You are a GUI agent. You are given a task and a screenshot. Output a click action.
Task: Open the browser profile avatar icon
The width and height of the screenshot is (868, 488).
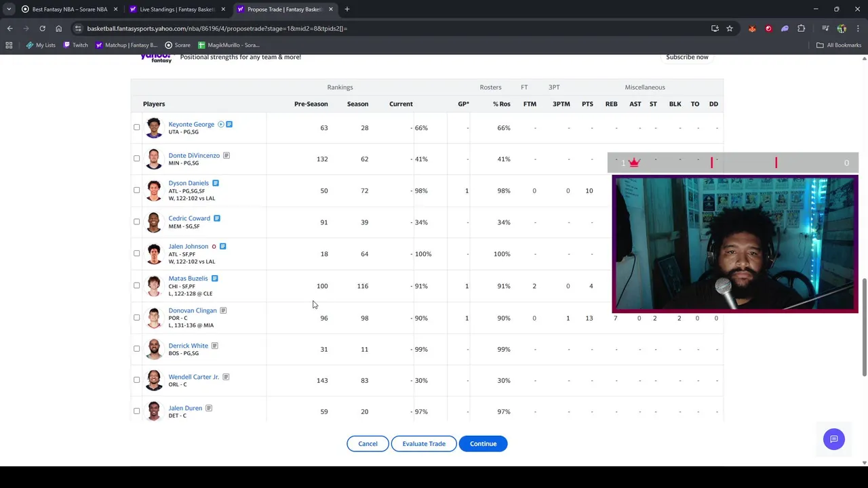tap(842, 28)
